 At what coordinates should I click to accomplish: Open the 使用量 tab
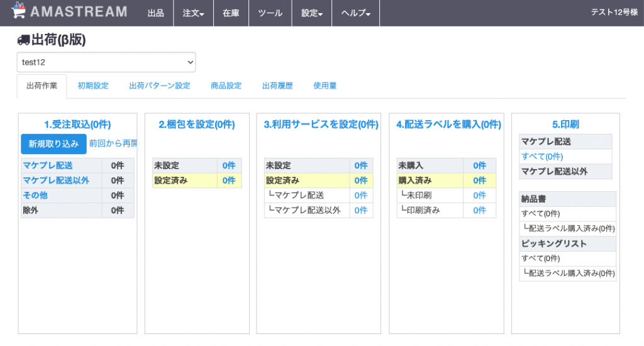(325, 86)
